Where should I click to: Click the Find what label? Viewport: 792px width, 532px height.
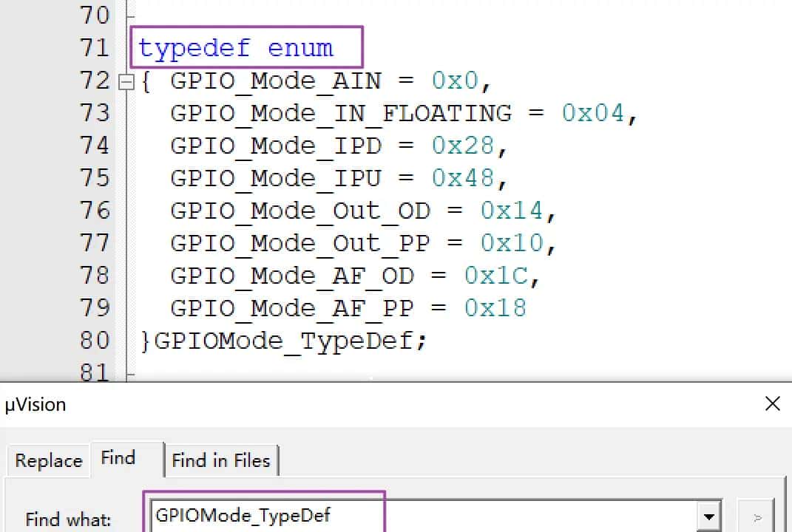(68, 519)
